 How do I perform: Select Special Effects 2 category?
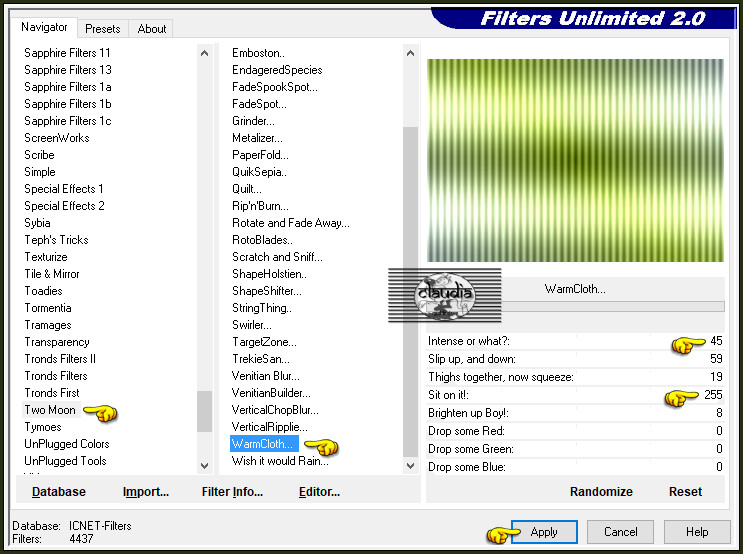pyautogui.click(x=64, y=206)
